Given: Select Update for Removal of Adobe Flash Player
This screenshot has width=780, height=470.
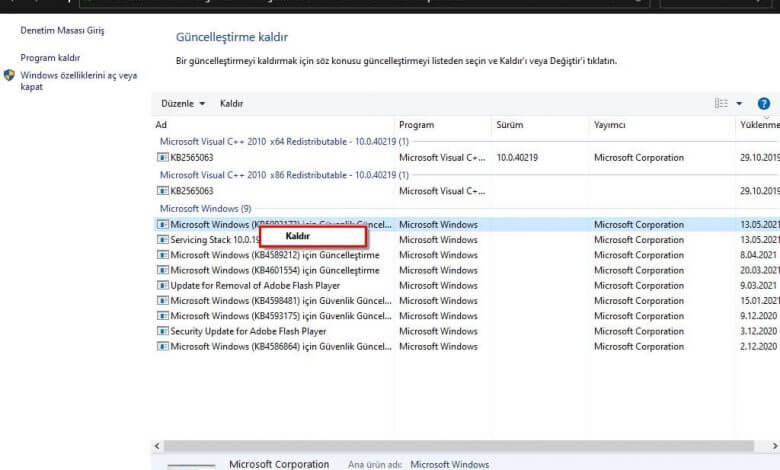Looking at the screenshot, I should pyautogui.click(x=255, y=285).
